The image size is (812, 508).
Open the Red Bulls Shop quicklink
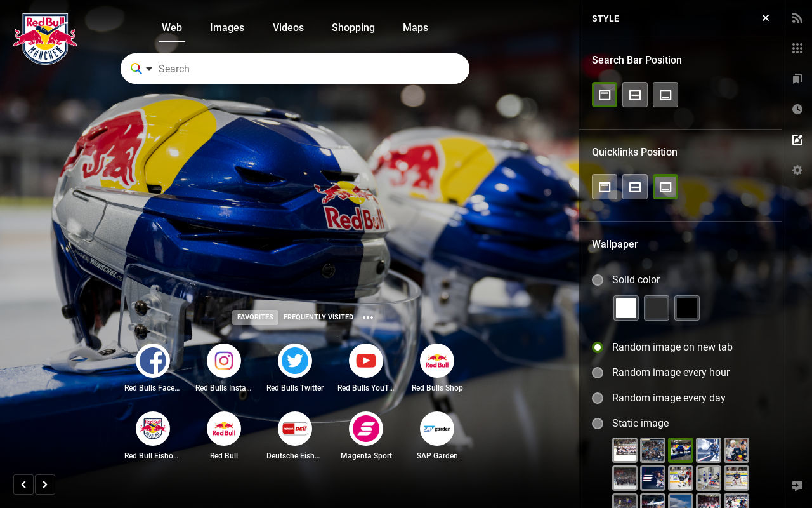437,361
